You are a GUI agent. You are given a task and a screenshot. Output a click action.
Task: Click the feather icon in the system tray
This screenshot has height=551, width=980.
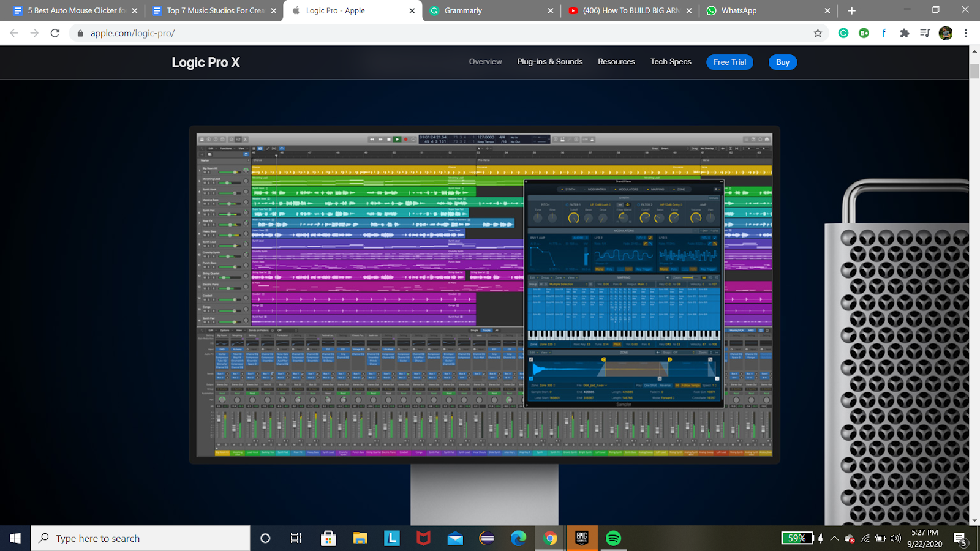tap(820, 538)
